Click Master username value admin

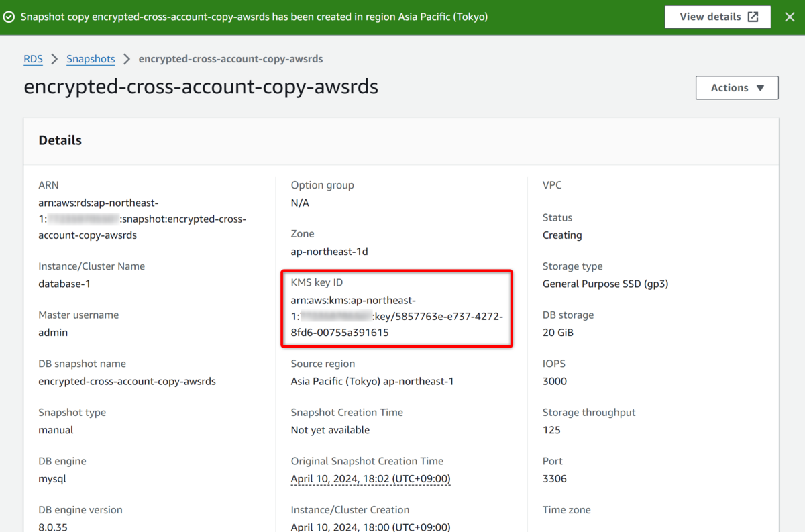53,333
